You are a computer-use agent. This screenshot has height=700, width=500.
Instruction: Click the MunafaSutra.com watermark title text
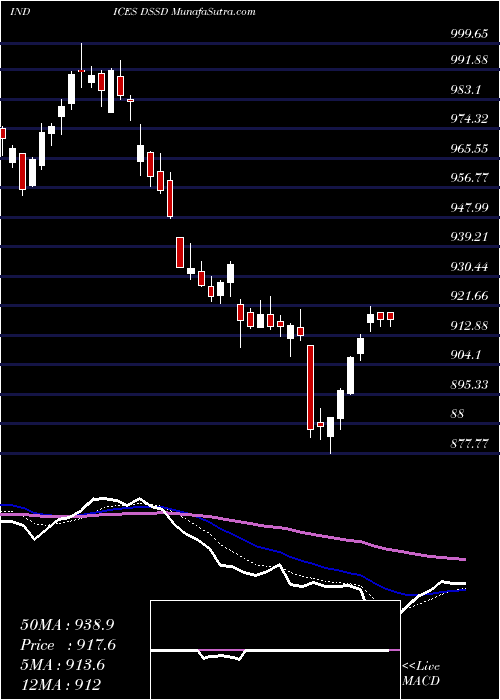click(x=213, y=12)
